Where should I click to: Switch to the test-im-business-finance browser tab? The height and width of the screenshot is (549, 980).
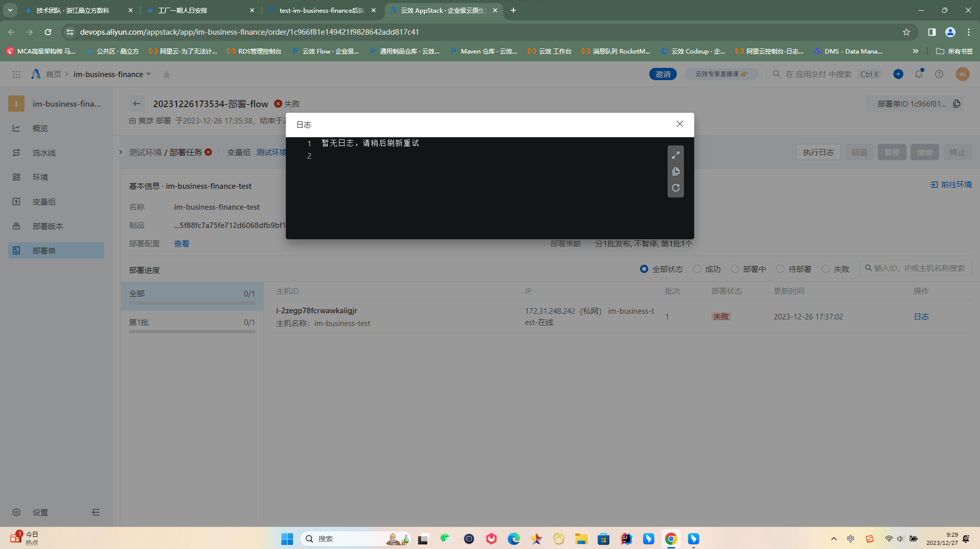click(322, 10)
